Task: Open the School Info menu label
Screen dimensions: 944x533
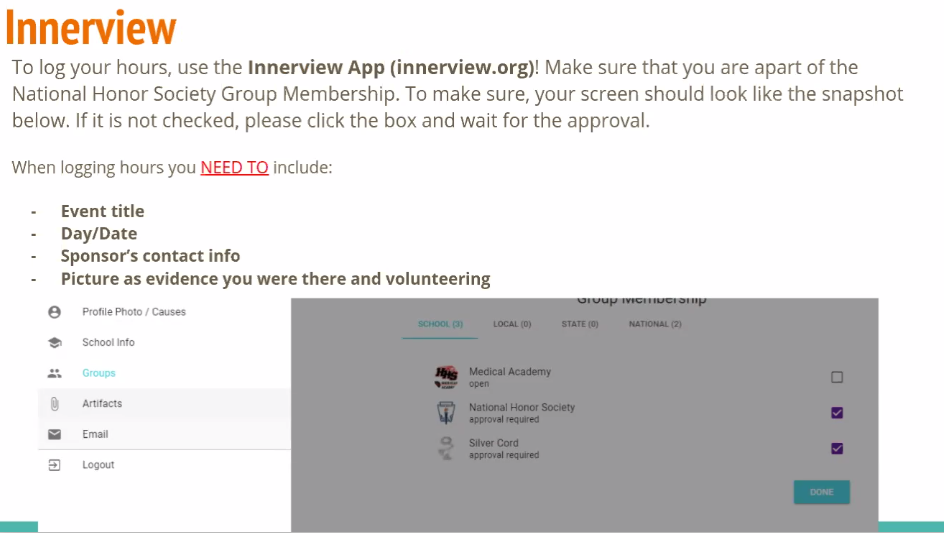Action: coord(108,343)
